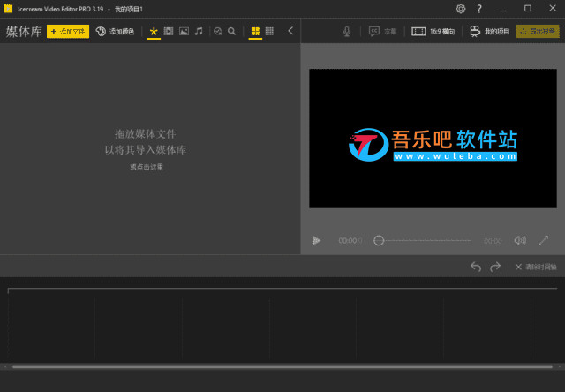Maximize the Icecream Video Editor window

(x=528, y=8)
